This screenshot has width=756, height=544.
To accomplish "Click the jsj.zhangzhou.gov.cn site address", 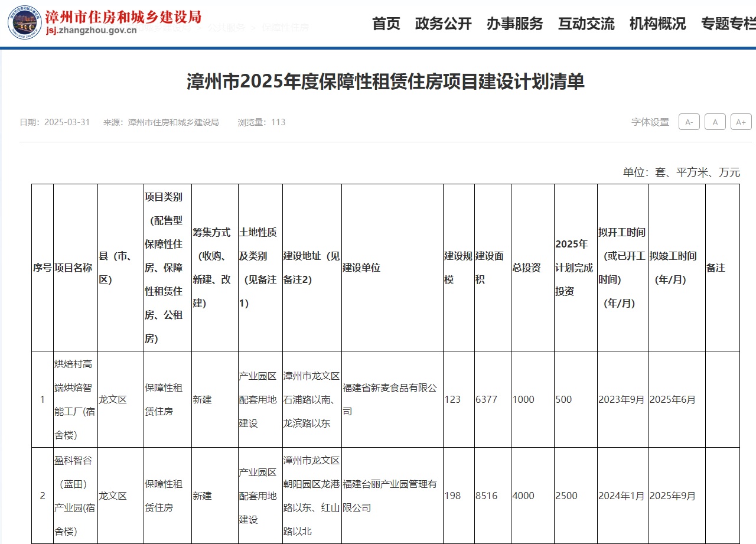I will point(91,31).
